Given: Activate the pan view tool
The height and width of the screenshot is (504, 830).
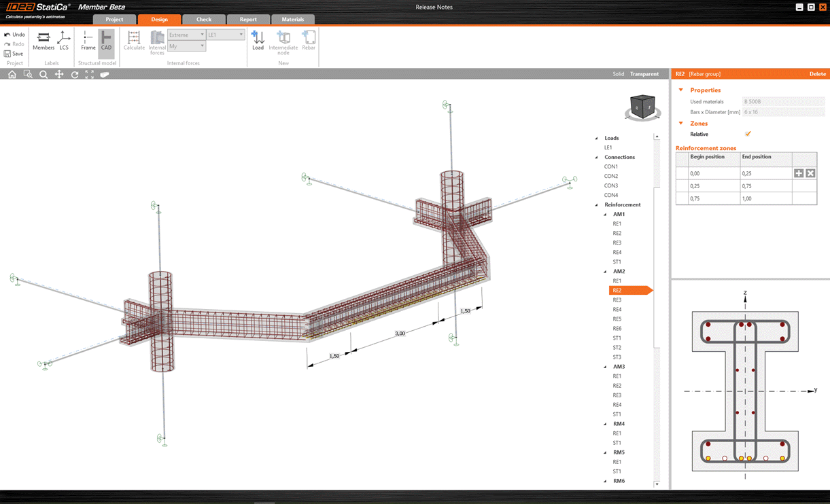Looking at the screenshot, I should coord(59,75).
